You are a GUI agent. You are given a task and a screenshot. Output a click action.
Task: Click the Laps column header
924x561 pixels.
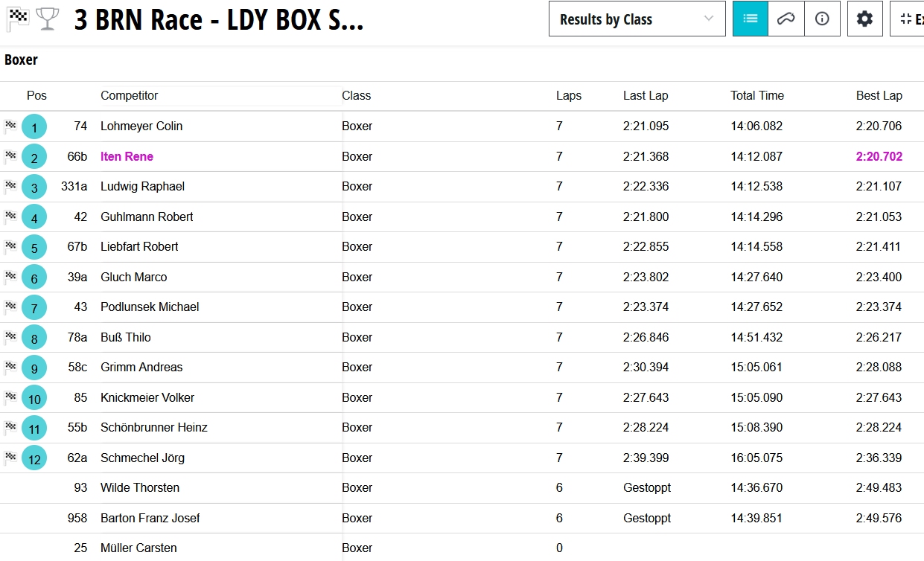(568, 96)
